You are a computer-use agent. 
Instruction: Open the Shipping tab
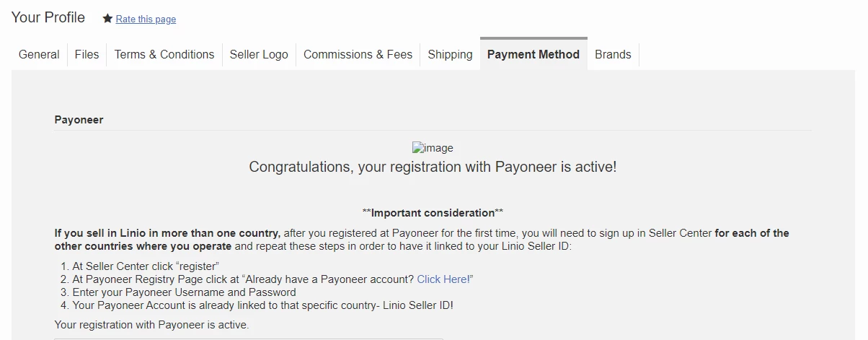pyautogui.click(x=450, y=54)
